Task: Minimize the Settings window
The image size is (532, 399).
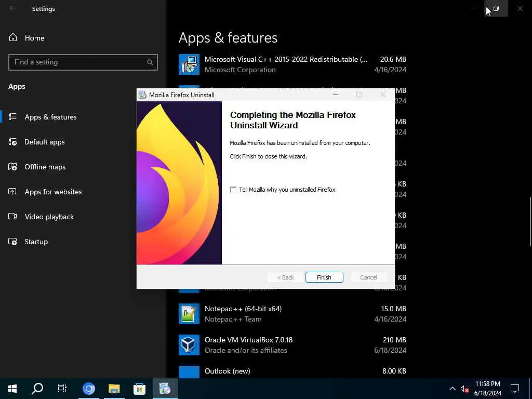Action: click(x=472, y=8)
